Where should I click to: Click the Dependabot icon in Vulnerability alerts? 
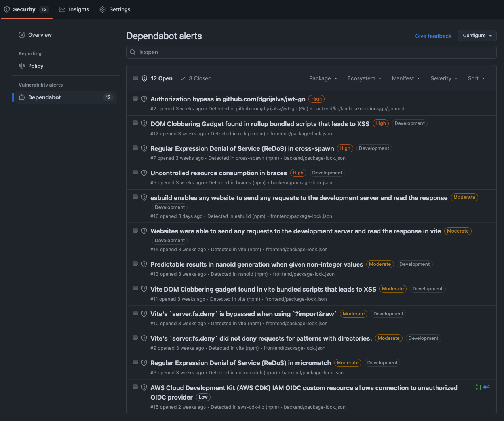coord(23,97)
